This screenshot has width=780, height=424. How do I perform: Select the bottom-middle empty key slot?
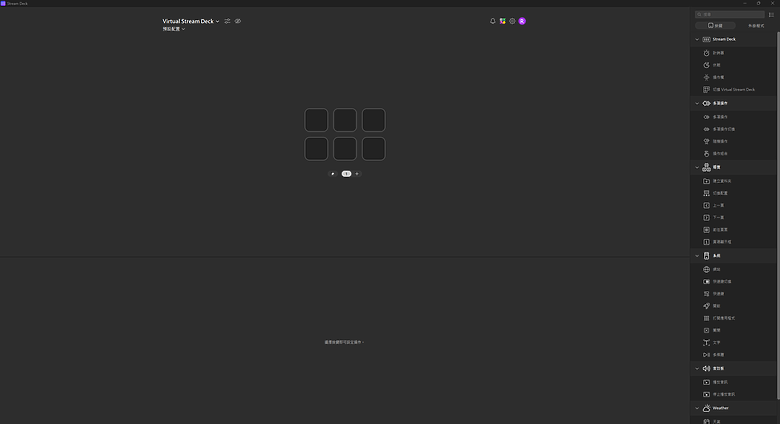tap(345, 149)
